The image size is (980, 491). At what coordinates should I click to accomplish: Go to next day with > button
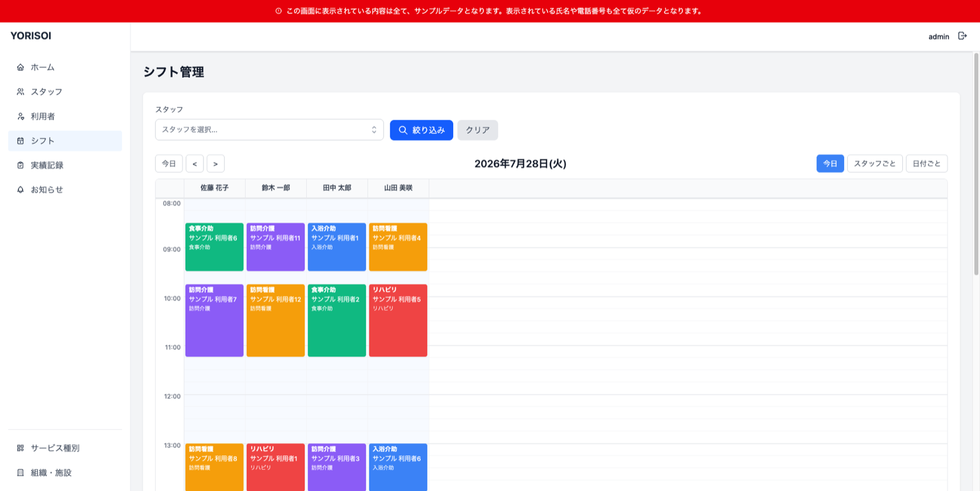[216, 164]
